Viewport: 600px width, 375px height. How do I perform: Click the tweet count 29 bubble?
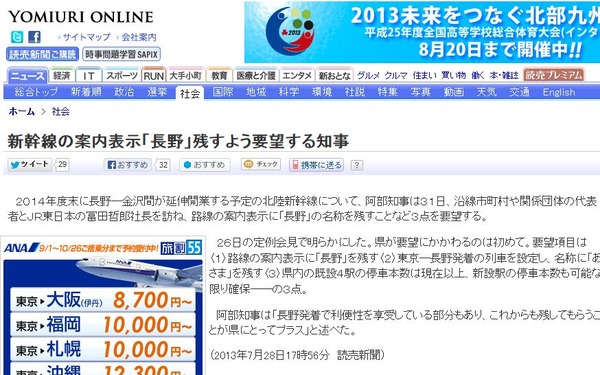point(62,165)
